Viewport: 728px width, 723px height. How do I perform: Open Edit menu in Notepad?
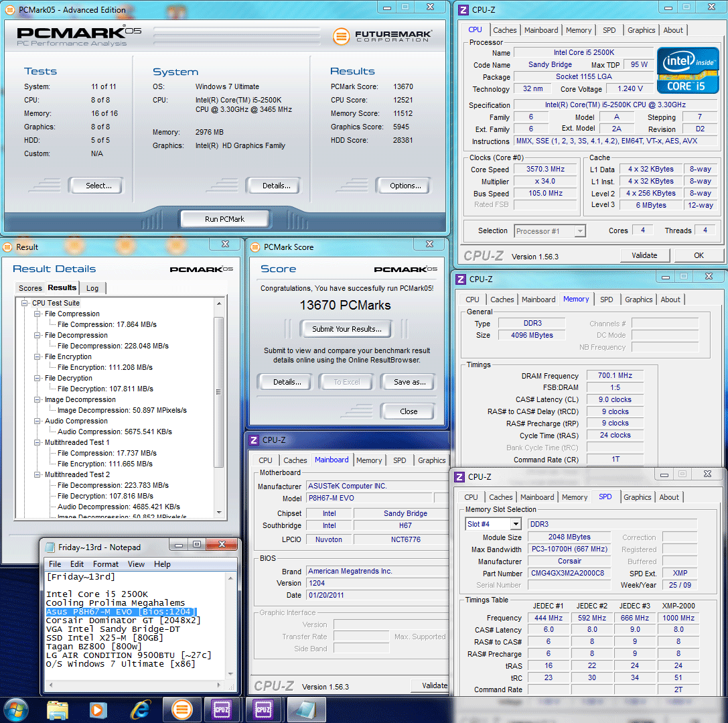pyautogui.click(x=76, y=564)
